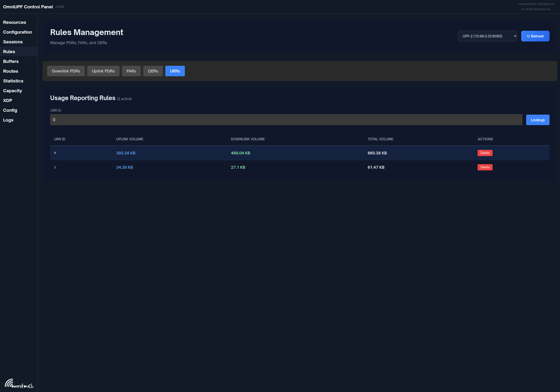Click the TOTAL VOLUME column header
The height and width of the screenshot is (392, 560).
380,139
